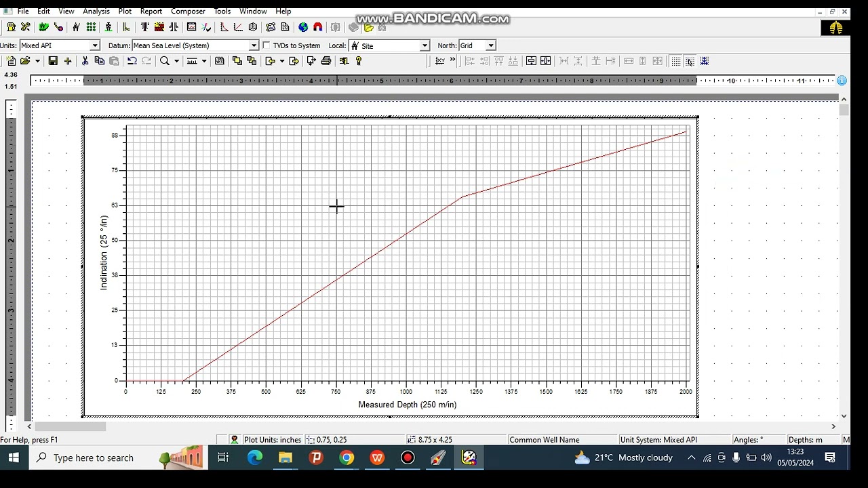The image size is (868, 488).
Task: Click the Common Well Name status entry
Action: [545, 440]
